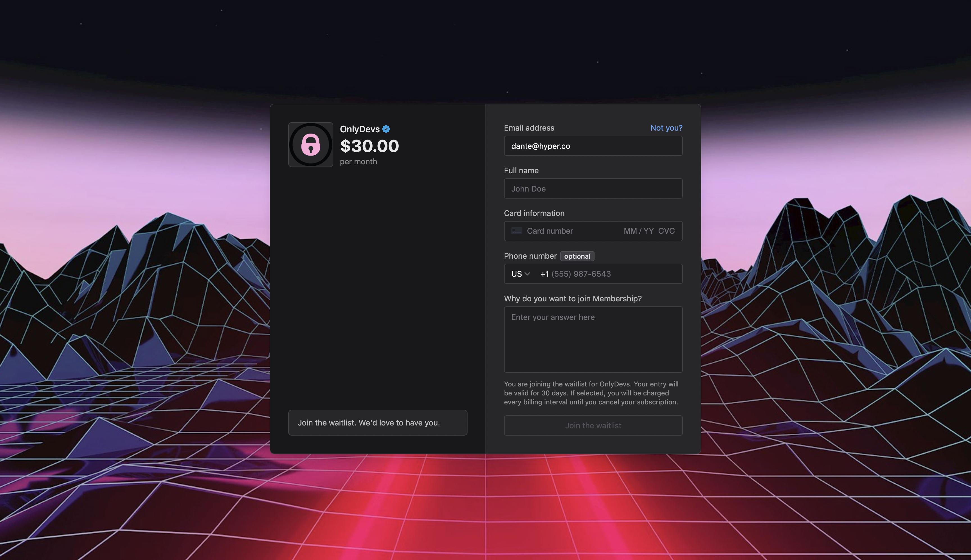
Task: Click the "We'd love to have you" message box
Action: pos(377,423)
